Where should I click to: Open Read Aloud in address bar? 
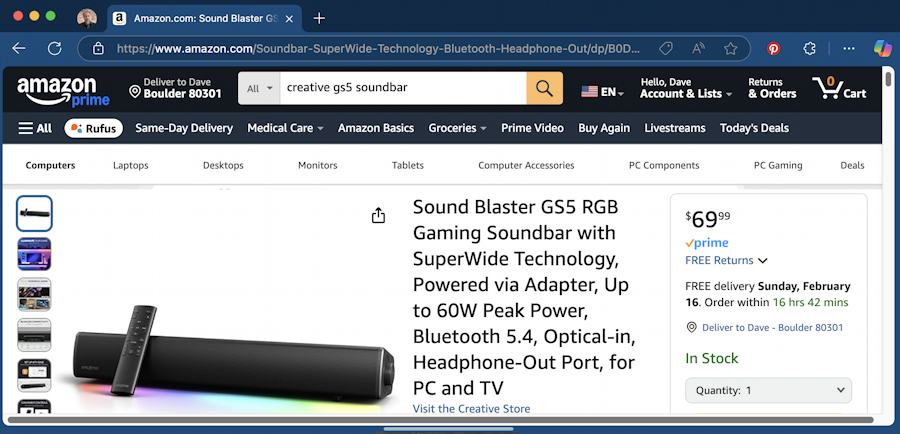point(698,49)
